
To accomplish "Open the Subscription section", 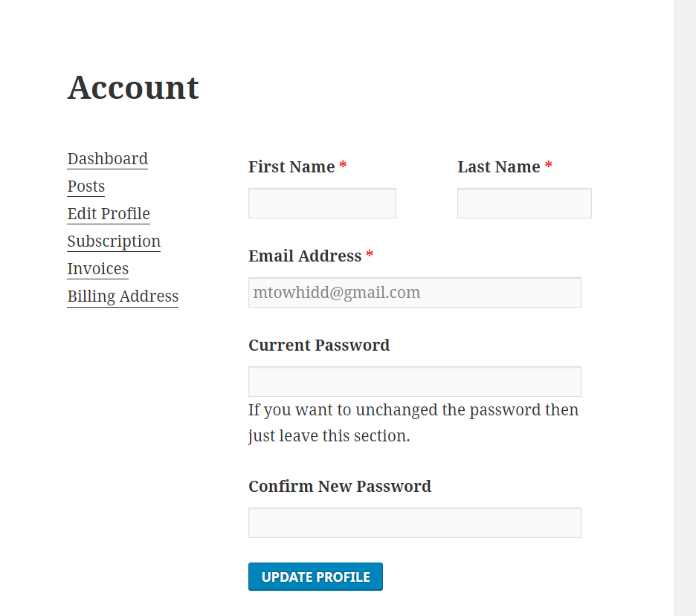I will [x=114, y=241].
